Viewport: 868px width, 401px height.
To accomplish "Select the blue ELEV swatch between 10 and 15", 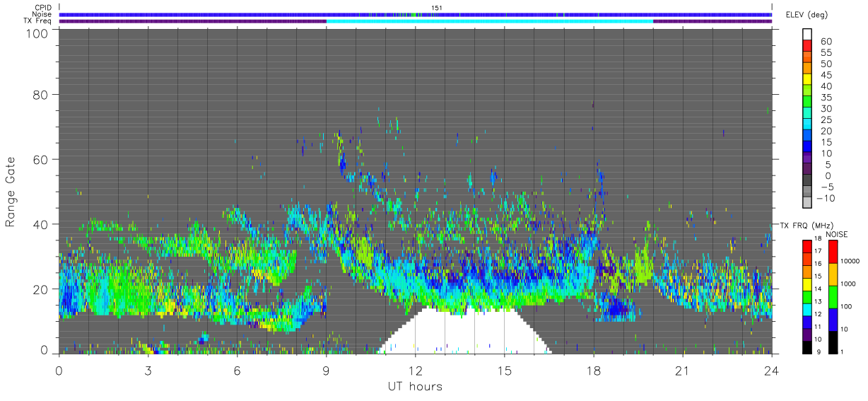I will click(807, 147).
